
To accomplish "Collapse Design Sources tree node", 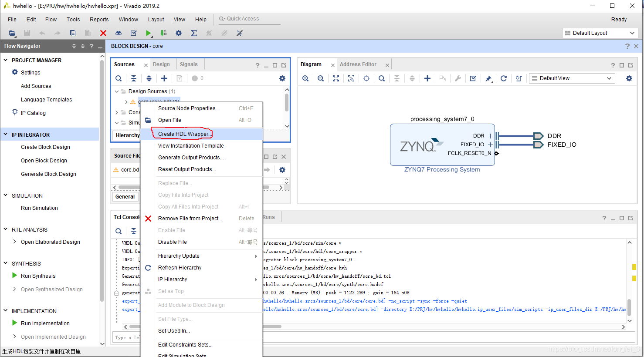I will (x=117, y=91).
